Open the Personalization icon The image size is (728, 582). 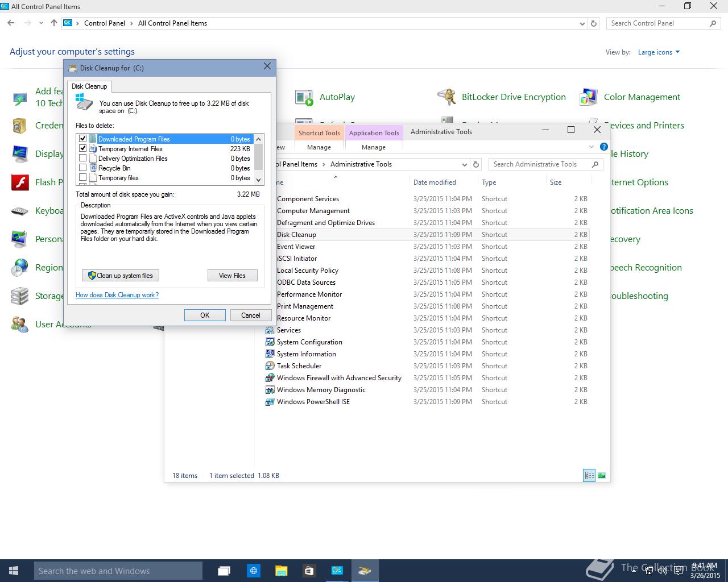[x=20, y=239]
